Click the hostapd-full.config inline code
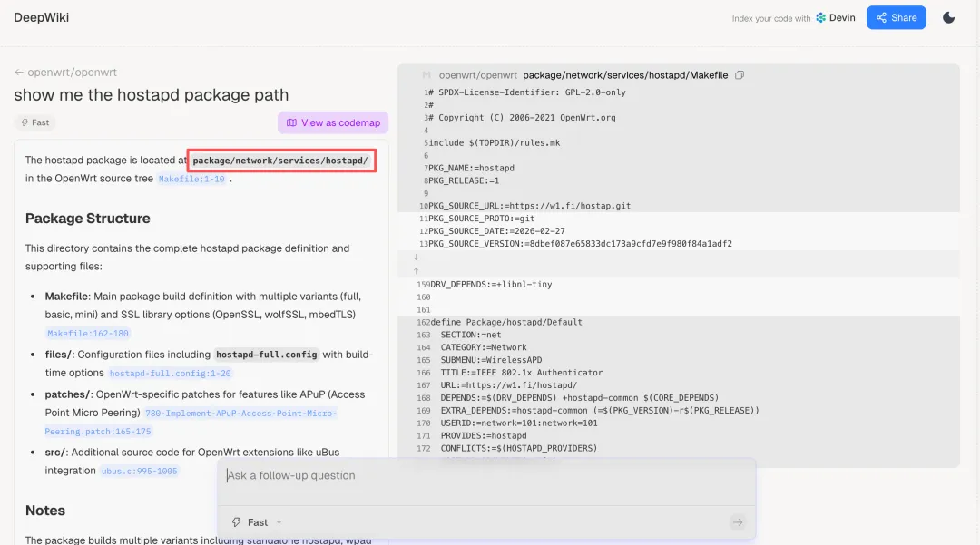 click(x=266, y=355)
